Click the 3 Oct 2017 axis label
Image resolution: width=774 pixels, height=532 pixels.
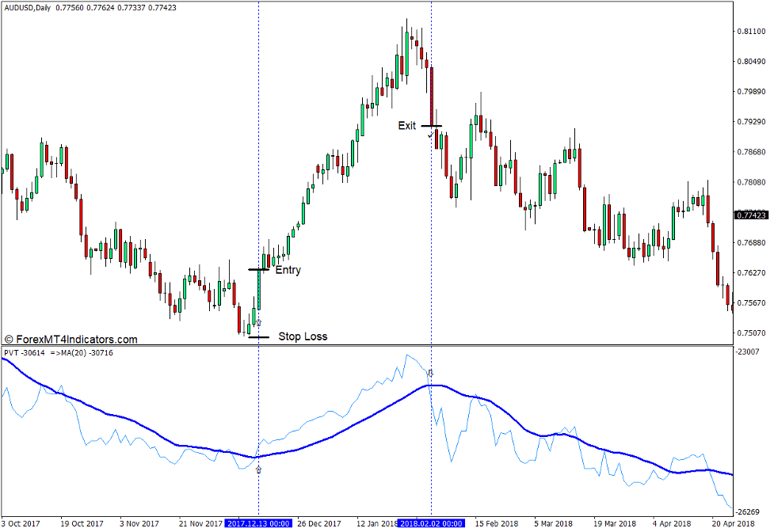click(x=22, y=522)
